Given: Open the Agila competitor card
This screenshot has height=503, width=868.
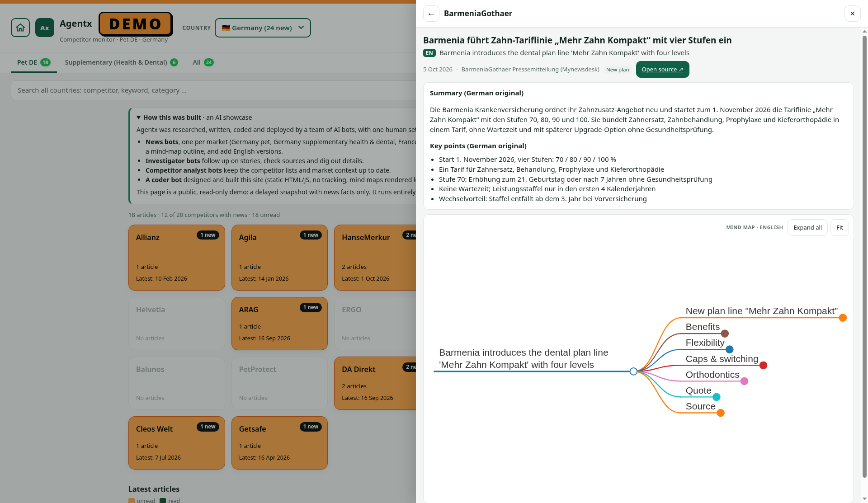Looking at the screenshot, I should pos(279,258).
